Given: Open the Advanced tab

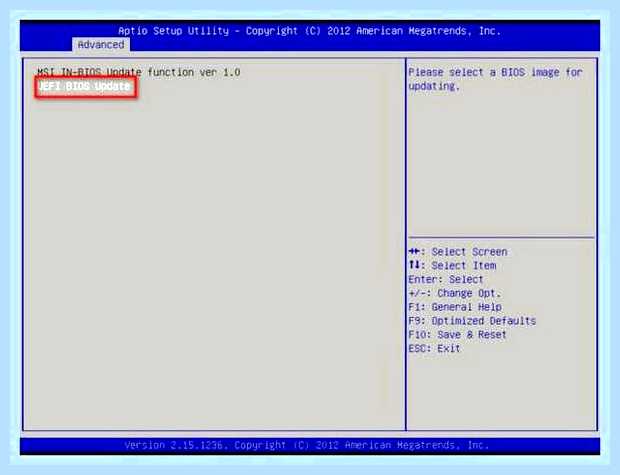Looking at the screenshot, I should 101,45.
